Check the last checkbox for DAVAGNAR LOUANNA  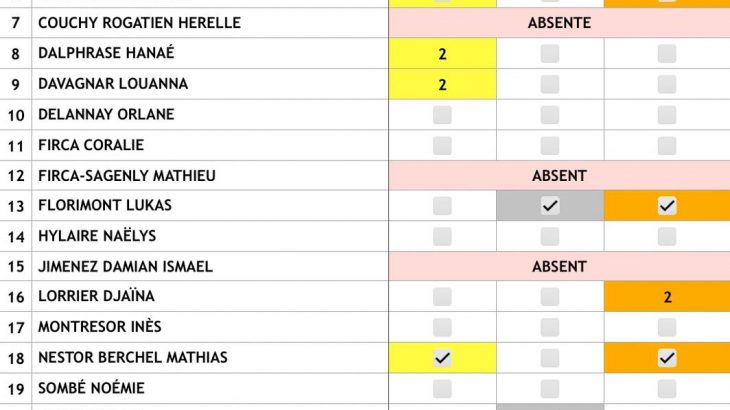(x=667, y=85)
